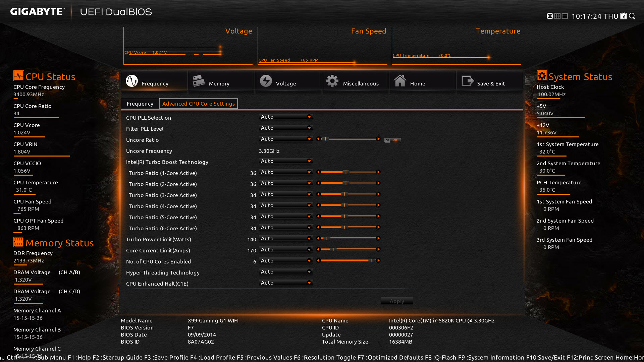Decrease Uncore Ratio with left arrow
This screenshot has width=644, height=362.
[318, 139]
